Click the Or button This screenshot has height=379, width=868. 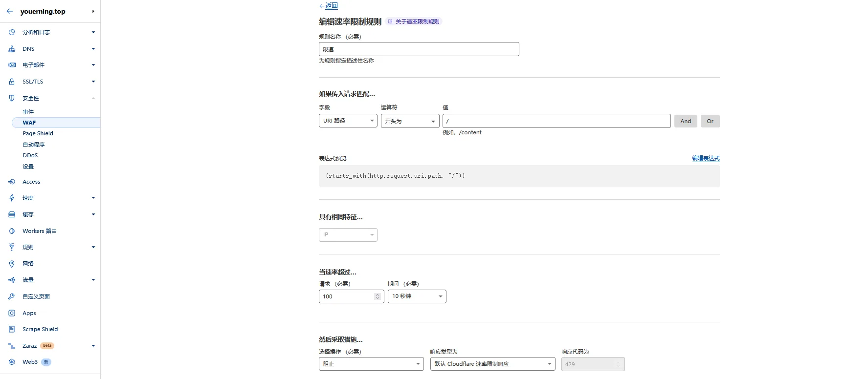tap(710, 121)
